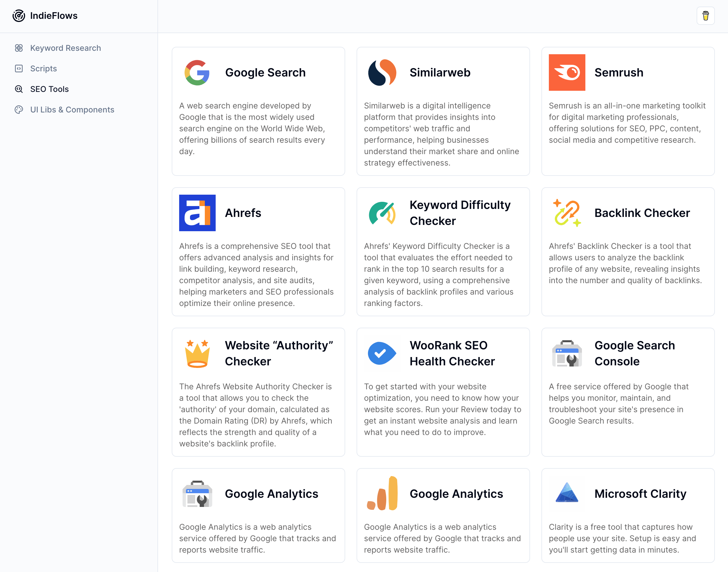Open Website "Authority" Checker title
Image resolution: width=728 pixels, height=572 pixels.
click(x=279, y=353)
